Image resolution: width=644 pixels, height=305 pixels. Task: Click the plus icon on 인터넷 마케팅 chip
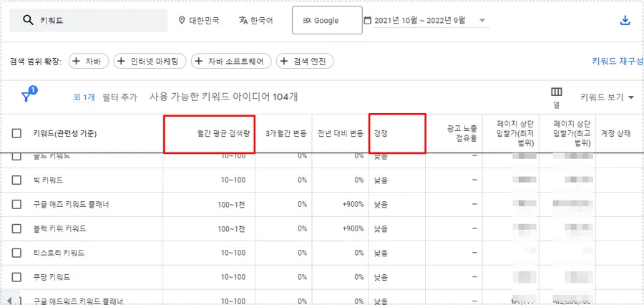tap(121, 62)
